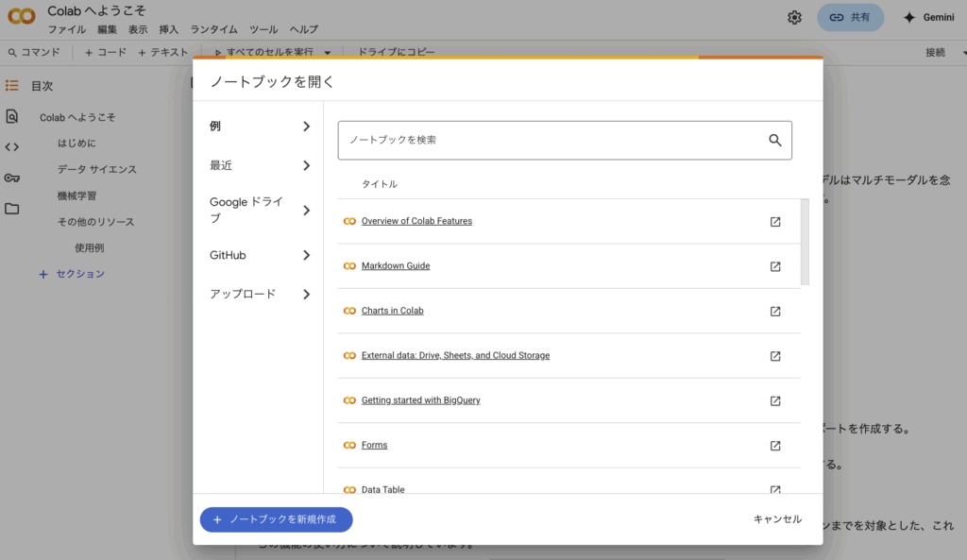Select はじめに in table of contents
The image size is (967, 560).
(76, 144)
